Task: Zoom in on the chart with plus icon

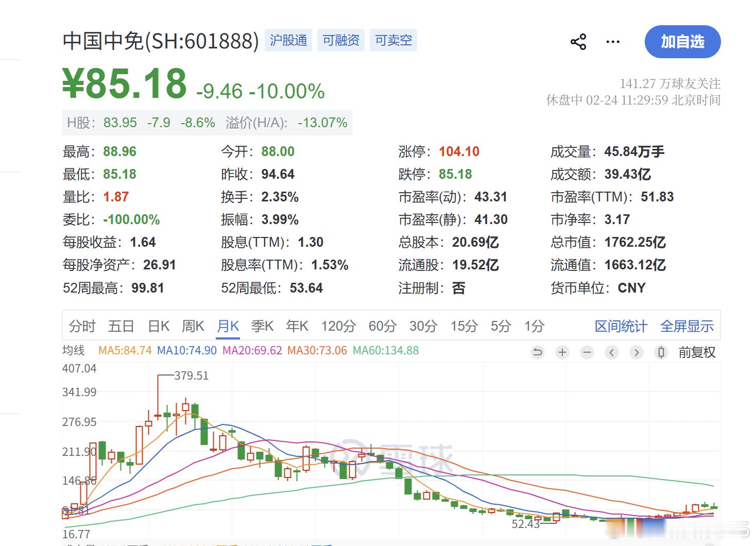Action: point(562,352)
